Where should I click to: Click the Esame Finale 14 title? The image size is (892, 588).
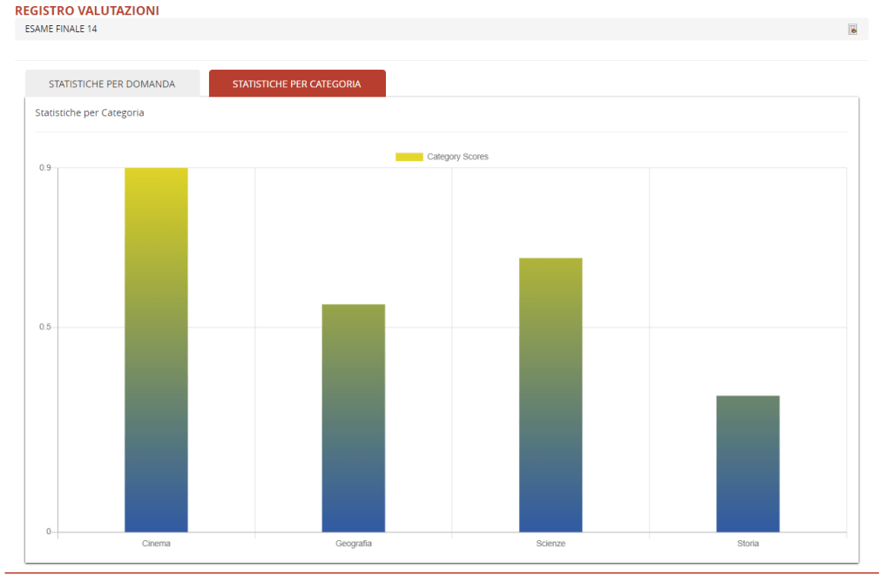click(61, 30)
